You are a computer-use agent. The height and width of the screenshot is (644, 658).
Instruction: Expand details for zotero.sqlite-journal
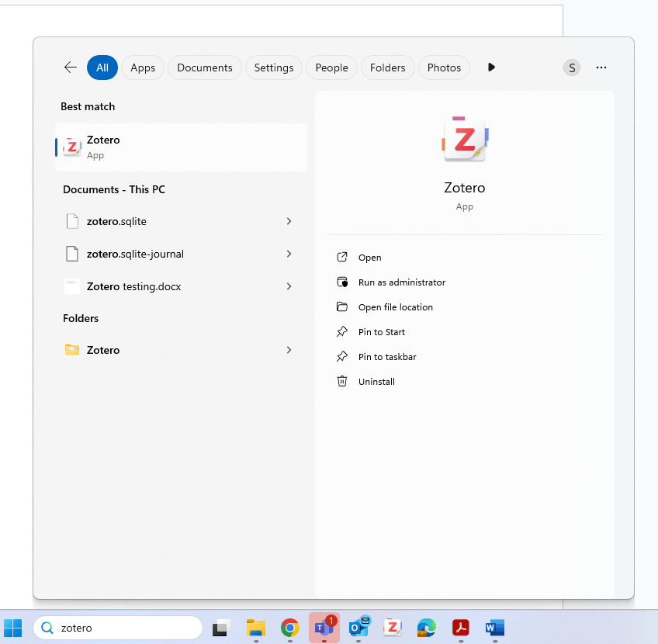pyautogui.click(x=289, y=254)
